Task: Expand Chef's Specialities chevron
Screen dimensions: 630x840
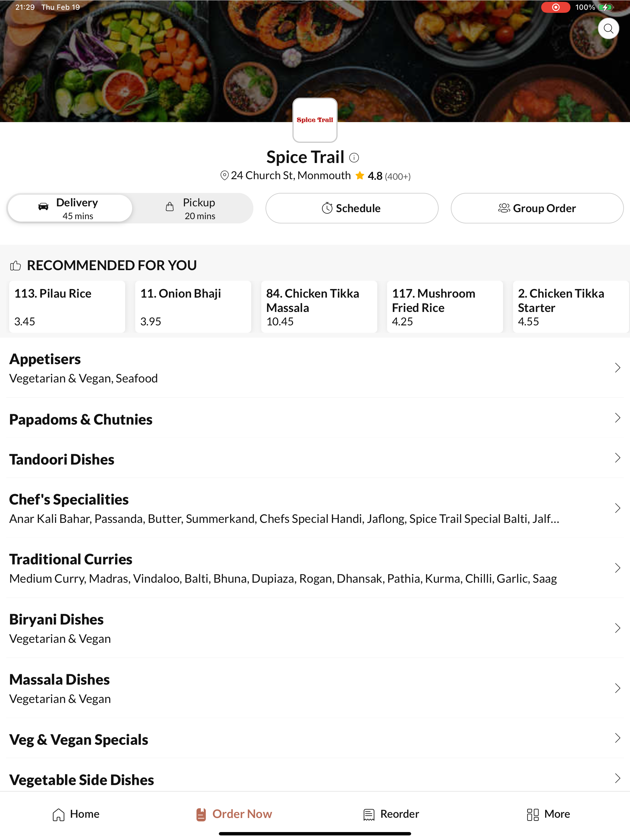Action: 617,508
